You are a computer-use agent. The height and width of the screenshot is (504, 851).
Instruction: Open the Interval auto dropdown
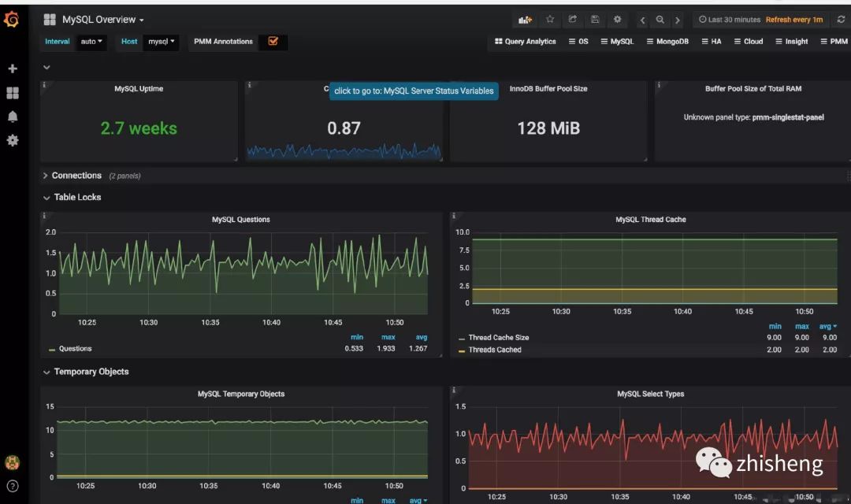[91, 42]
